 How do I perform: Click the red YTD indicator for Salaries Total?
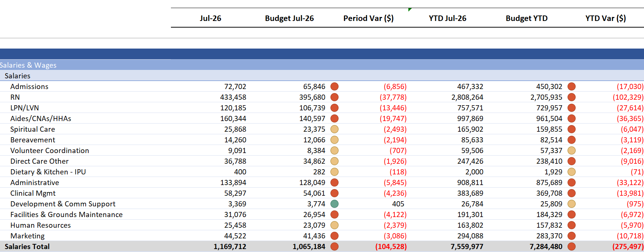coord(572,246)
